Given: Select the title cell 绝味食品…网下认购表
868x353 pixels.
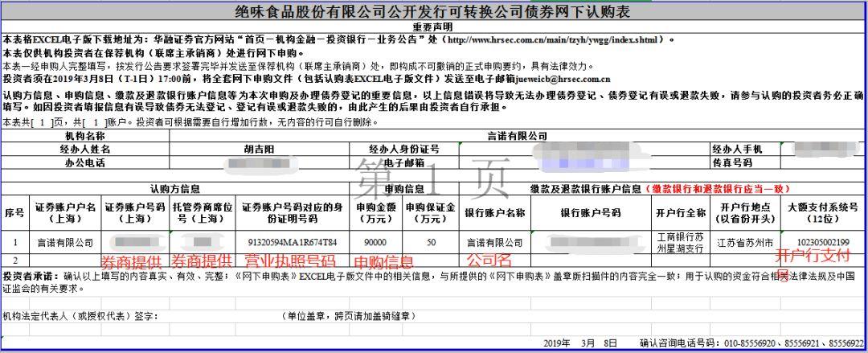Looking at the screenshot, I should coord(433,13).
